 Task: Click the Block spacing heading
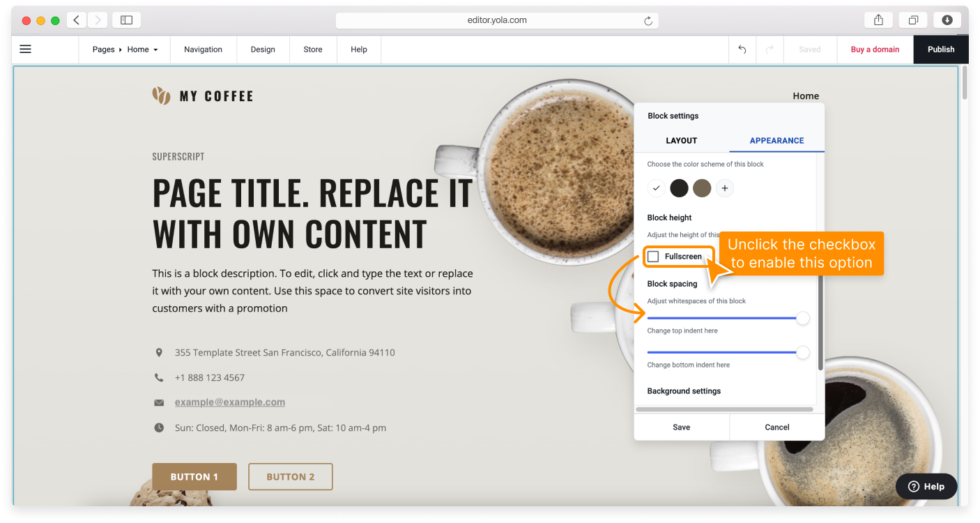672,284
